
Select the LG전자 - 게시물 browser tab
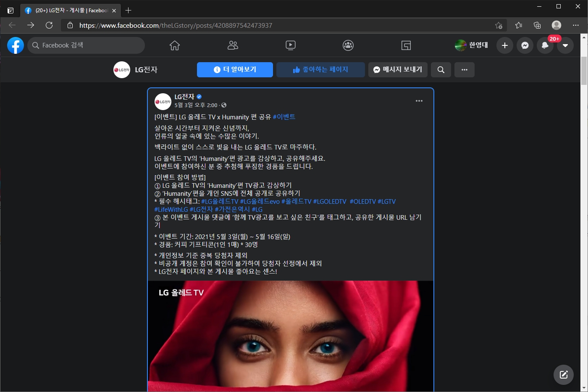pyautogui.click(x=71, y=11)
